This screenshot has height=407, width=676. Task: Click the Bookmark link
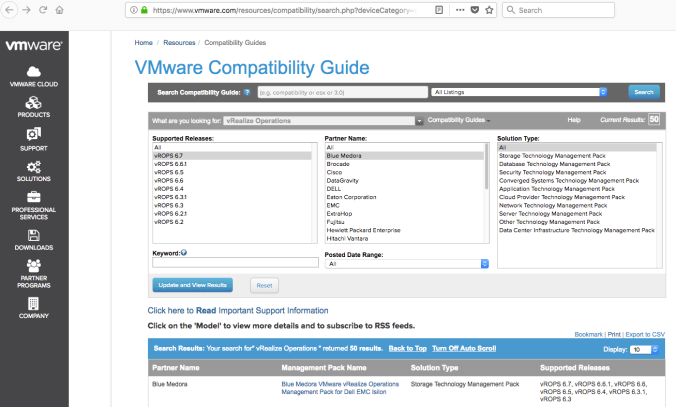[588, 334]
